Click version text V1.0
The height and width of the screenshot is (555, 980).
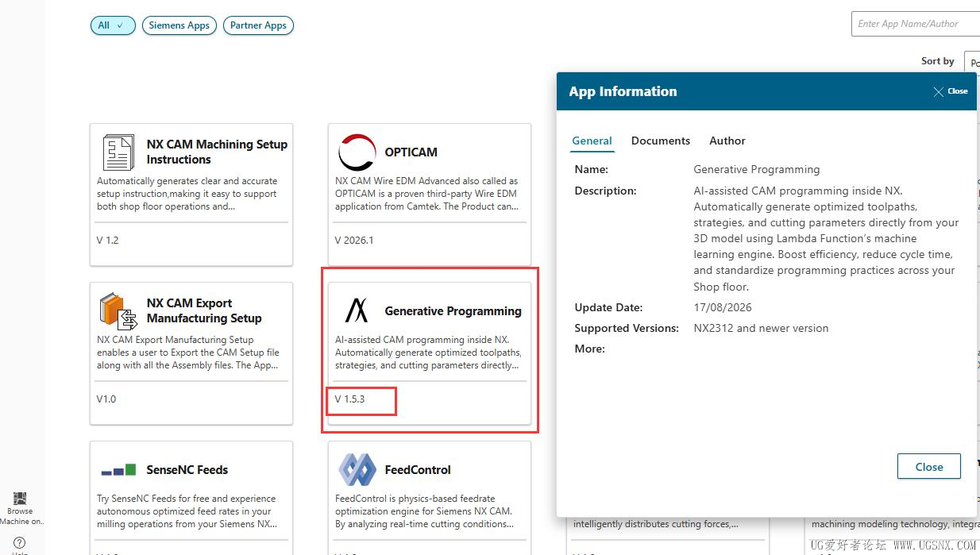(x=106, y=399)
